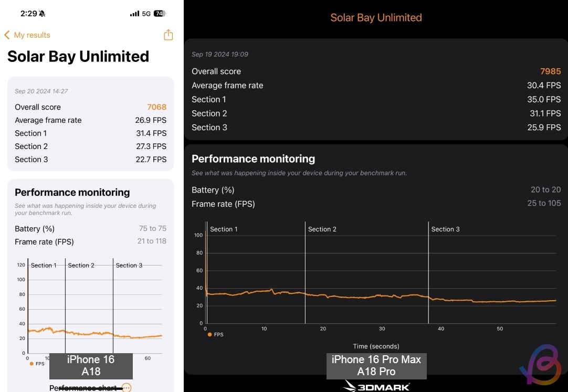The width and height of the screenshot is (568, 392).
Task: Tap the orange more options circle icon
Action: 126,388
